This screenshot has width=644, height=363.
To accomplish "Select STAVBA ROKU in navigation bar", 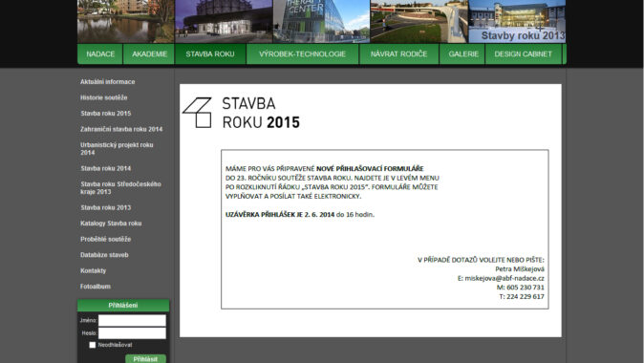I will point(210,54).
